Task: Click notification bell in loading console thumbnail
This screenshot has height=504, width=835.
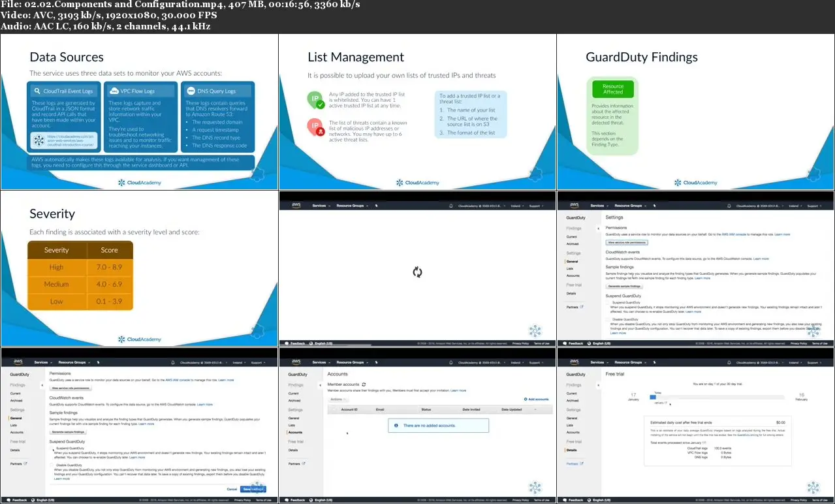Action: click(x=450, y=206)
